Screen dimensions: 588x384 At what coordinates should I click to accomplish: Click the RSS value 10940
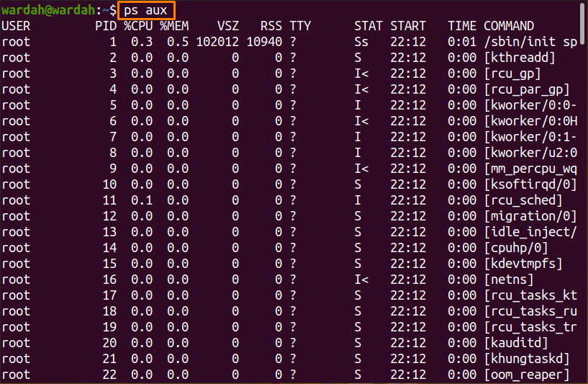[x=264, y=42]
